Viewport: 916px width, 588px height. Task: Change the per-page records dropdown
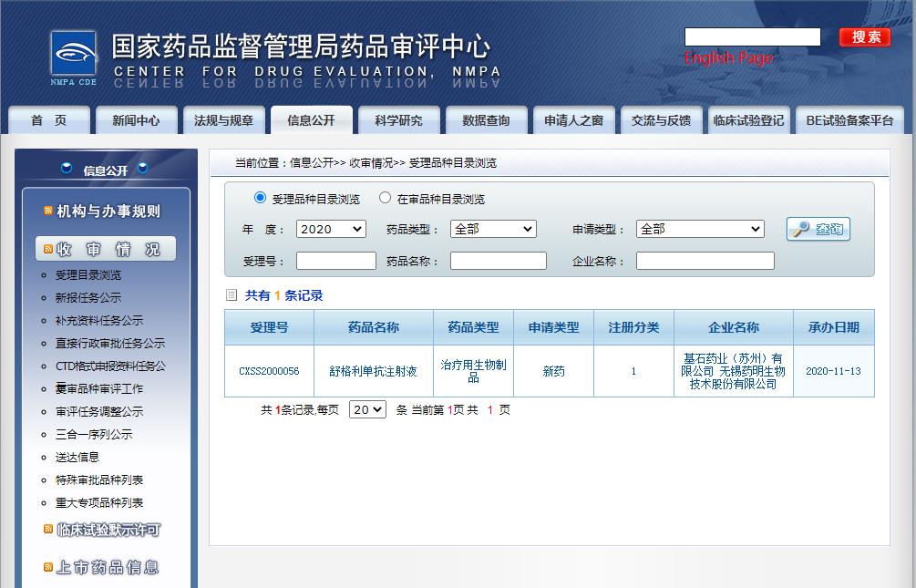point(367,410)
